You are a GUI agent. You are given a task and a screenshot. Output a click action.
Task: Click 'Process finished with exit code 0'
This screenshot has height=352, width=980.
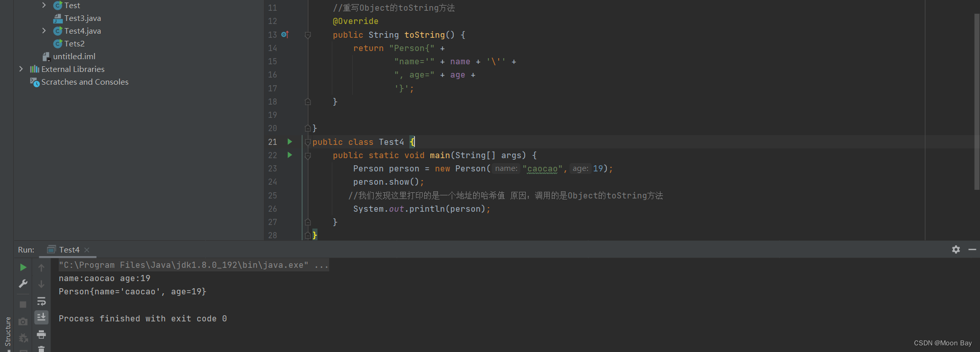coord(142,319)
